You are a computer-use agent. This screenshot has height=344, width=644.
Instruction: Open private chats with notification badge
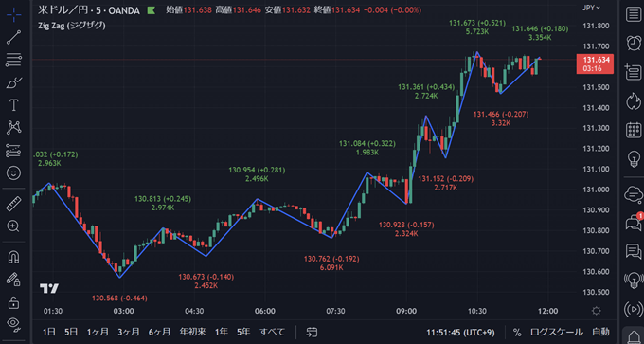[634, 223]
